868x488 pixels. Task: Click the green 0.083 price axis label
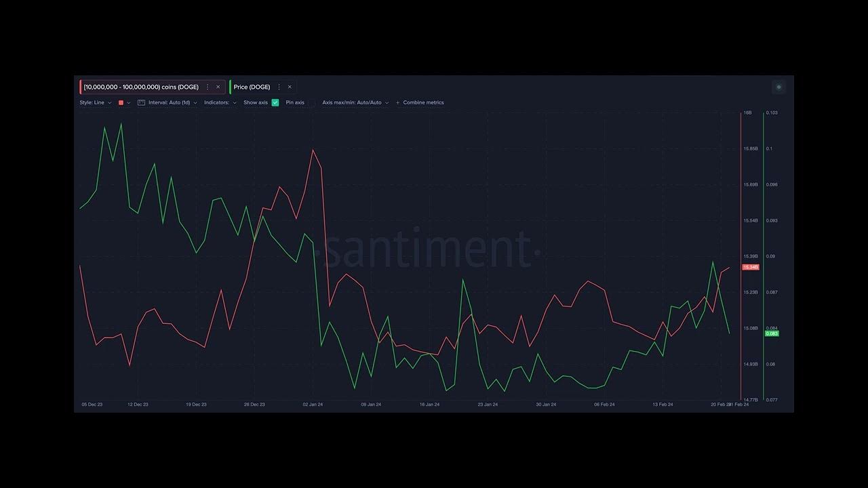[772, 333]
